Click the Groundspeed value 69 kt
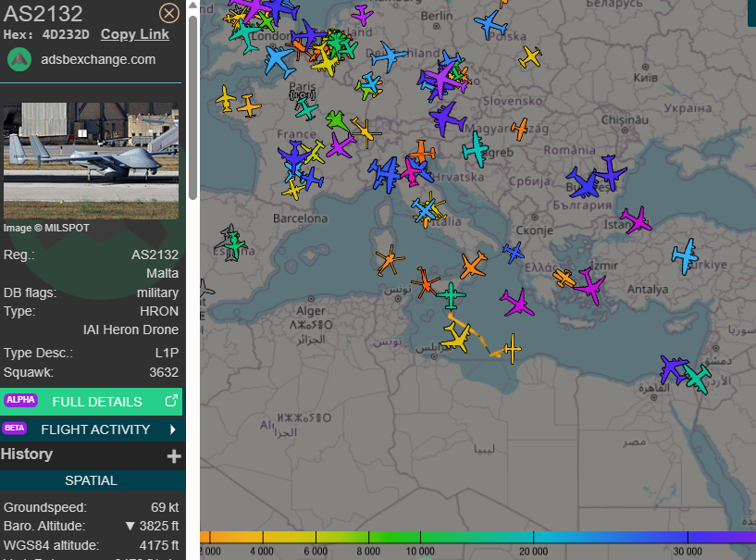This screenshot has height=560, width=756. pyautogui.click(x=165, y=507)
